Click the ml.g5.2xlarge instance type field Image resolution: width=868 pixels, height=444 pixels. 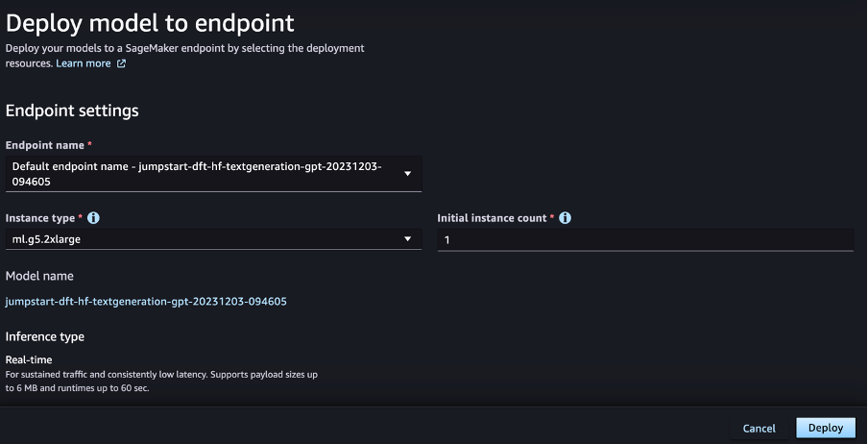[x=214, y=239]
